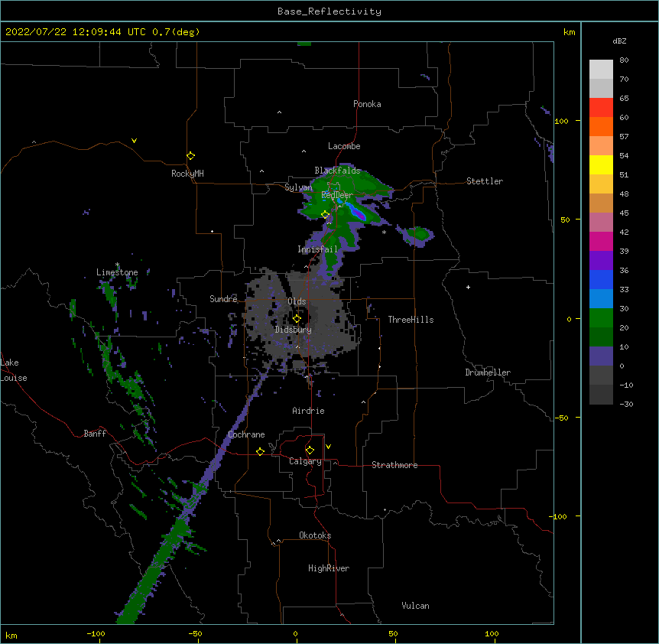Select the 80 dBZ light gray swatch
The width and height of the screenshot is (659, 644).
click(x=601, y=70)
